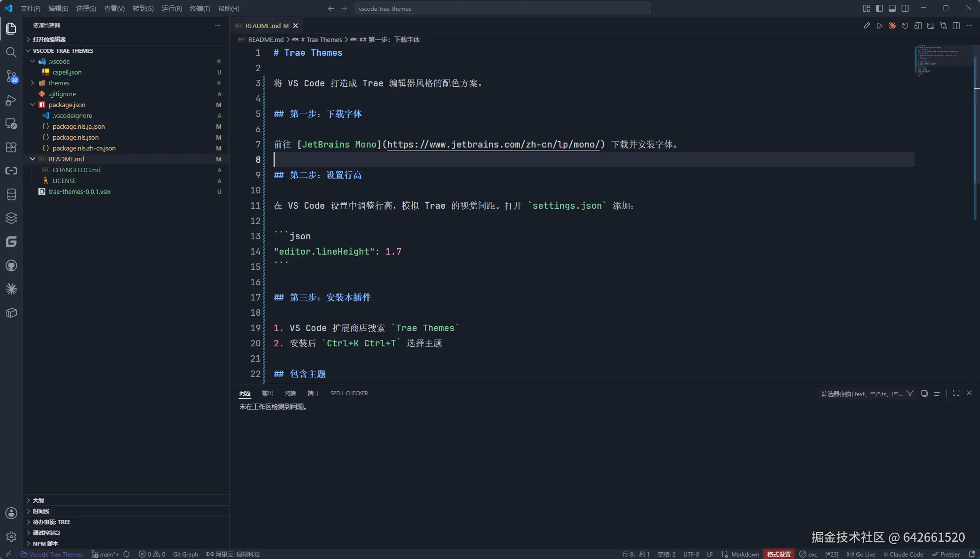The image size is (980, 559).
Task: Open the 文件(F) menu
Action: tap(31, 8)
